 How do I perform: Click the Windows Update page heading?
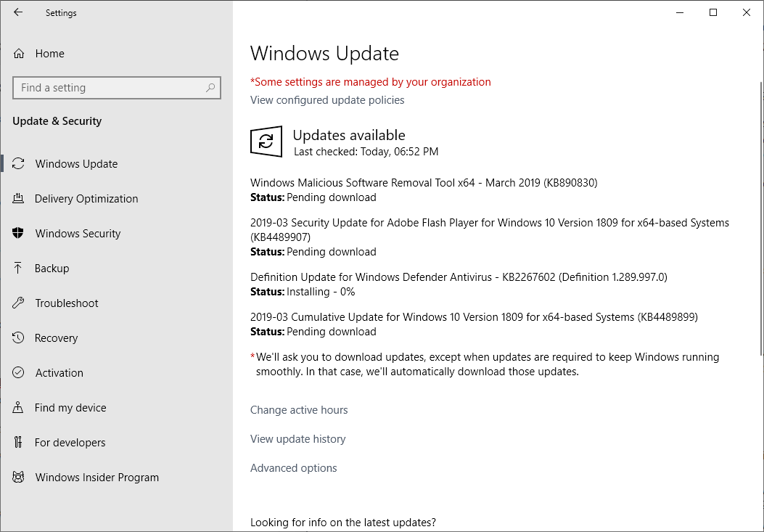point(324,53)
